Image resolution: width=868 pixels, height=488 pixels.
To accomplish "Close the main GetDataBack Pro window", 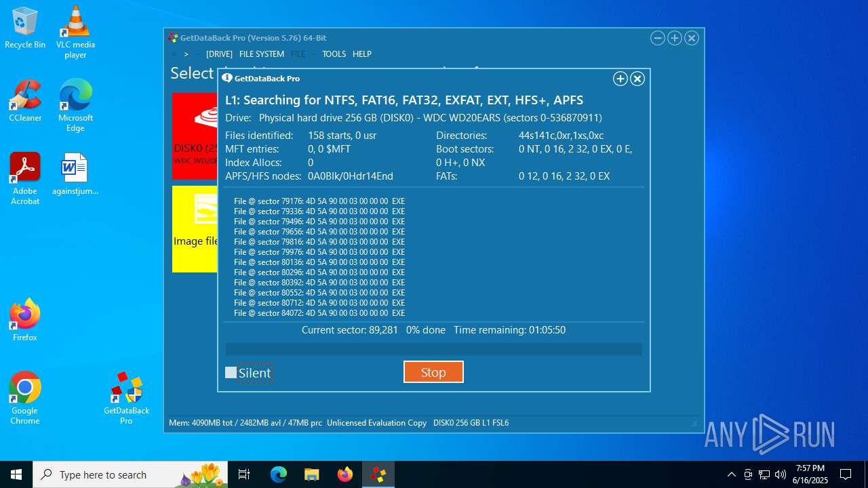I will (692, 38).
